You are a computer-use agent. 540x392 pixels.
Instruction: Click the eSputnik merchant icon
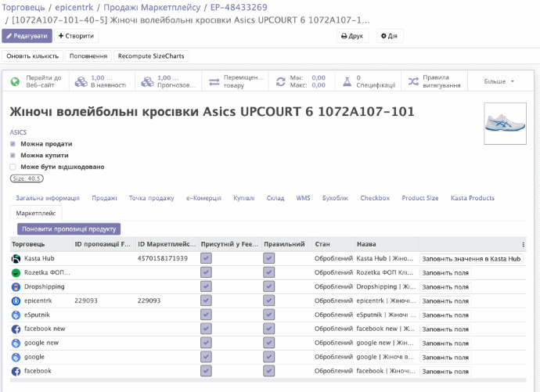pos(16,315)
